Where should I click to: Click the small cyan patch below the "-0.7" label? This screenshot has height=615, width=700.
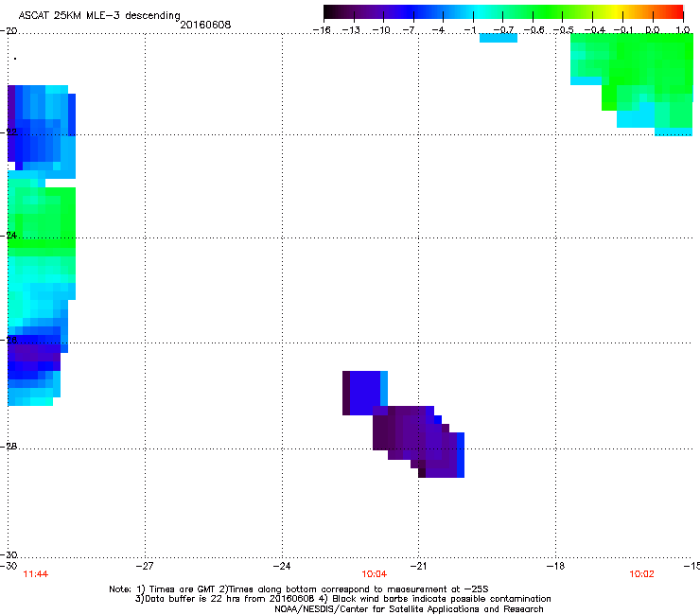(499, 38)
